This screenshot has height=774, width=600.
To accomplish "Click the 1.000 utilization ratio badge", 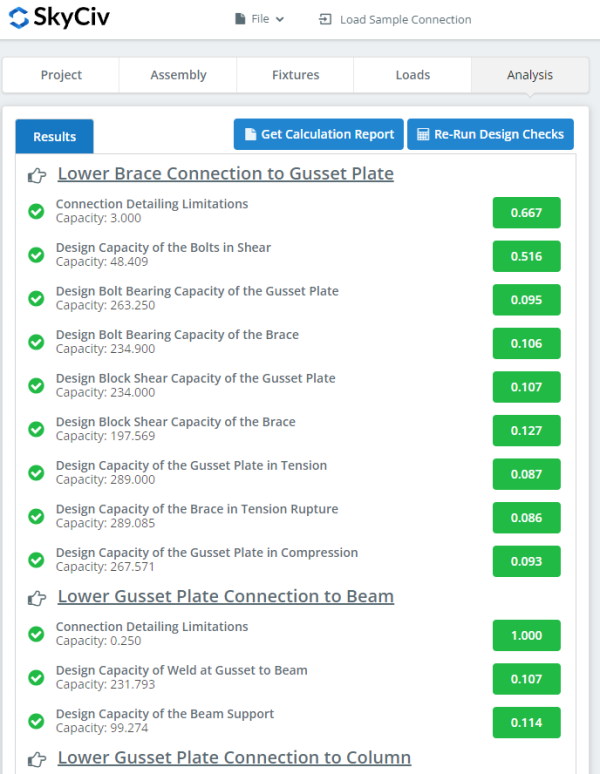I will 526,635.
